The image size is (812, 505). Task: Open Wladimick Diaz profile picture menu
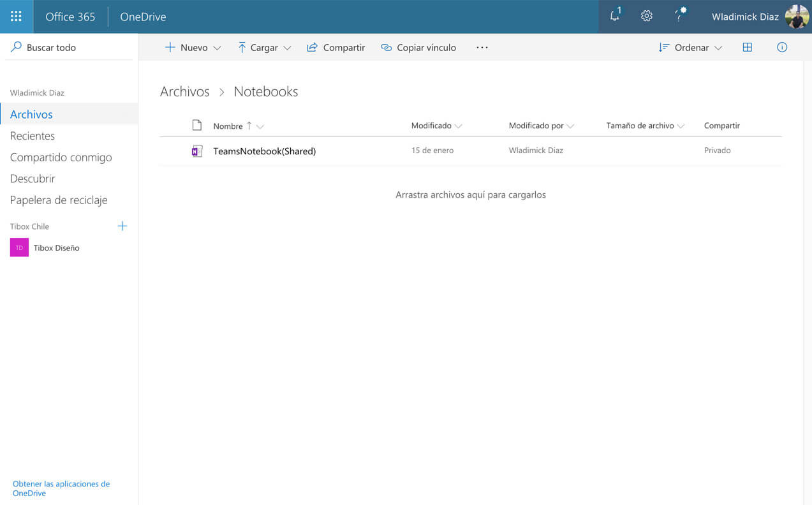(797, 17)
